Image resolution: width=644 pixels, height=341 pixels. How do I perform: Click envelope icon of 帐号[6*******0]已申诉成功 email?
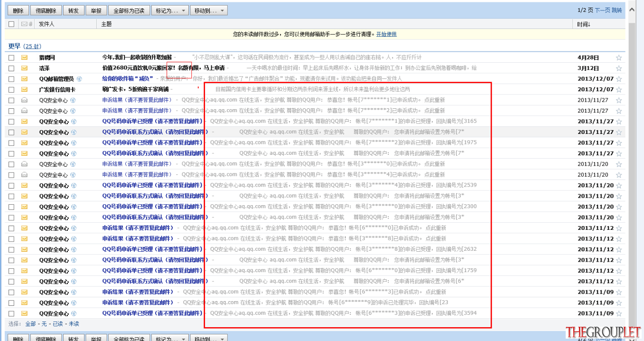24,228
